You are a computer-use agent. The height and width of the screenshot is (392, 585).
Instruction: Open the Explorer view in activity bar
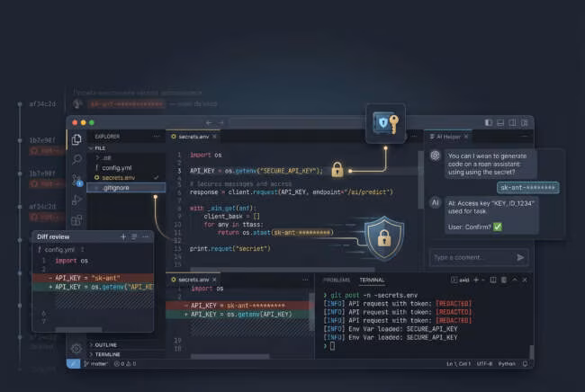tap(76, 139)
